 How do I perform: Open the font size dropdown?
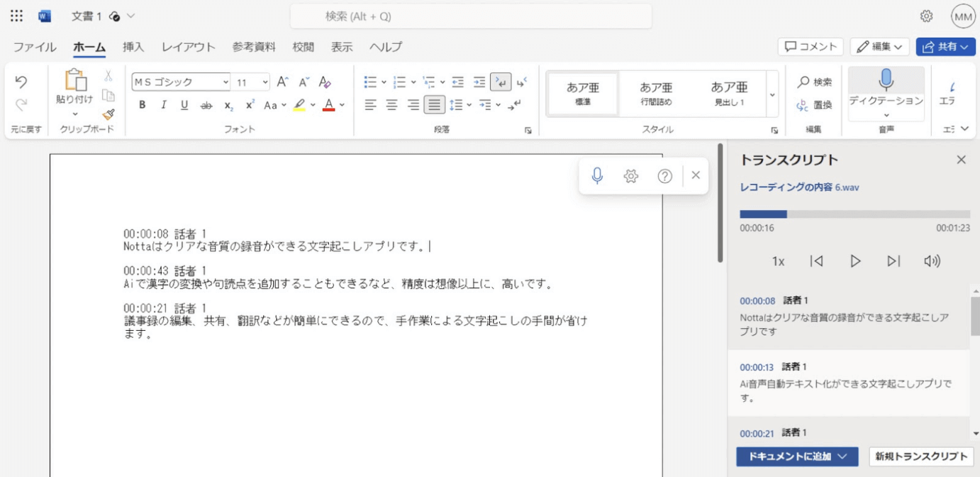point(266,82)
